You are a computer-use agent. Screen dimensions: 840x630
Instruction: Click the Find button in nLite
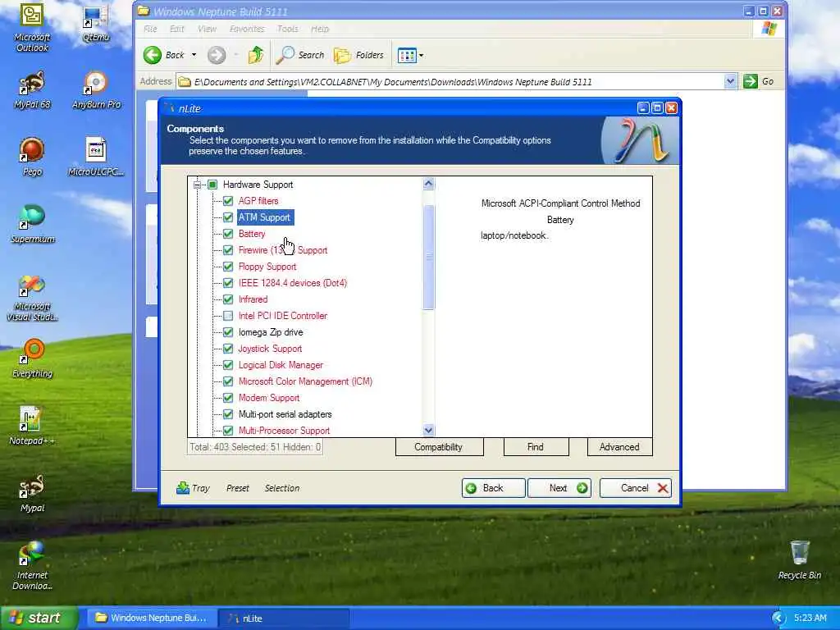(536, 447)
